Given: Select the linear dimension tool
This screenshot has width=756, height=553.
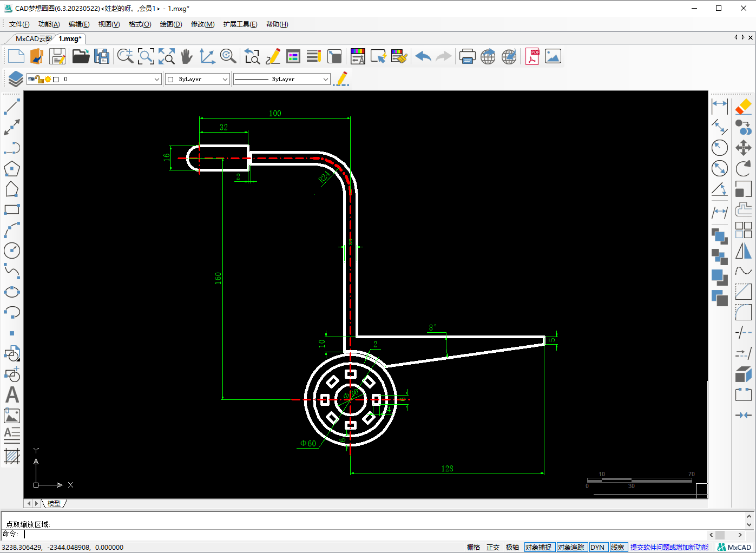Looking at the screenshot, I should click(720, 107).
